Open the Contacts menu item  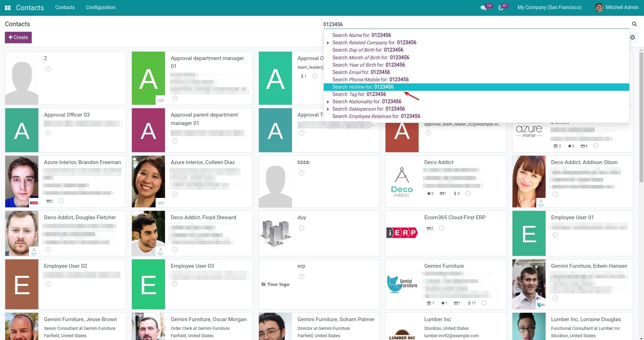pos(65,7)
